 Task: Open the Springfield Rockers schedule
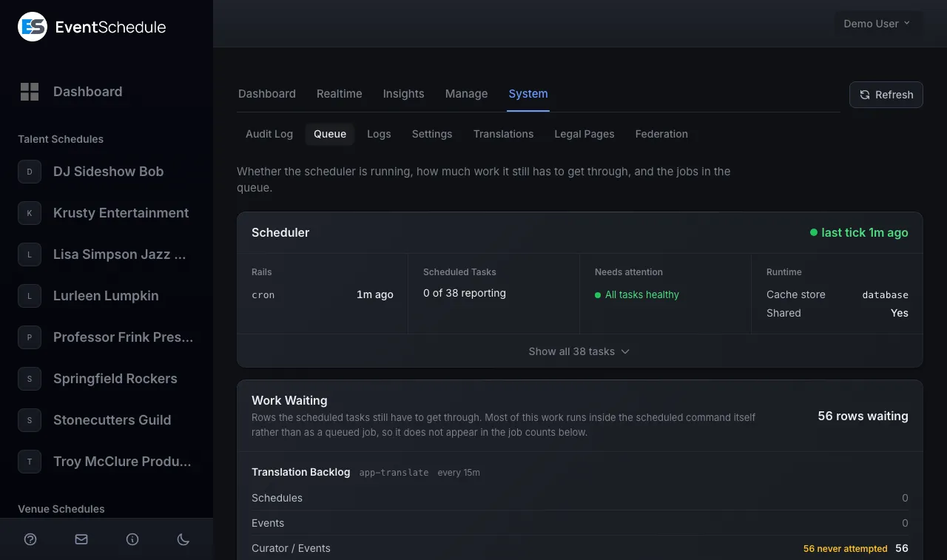pos(115,379)
